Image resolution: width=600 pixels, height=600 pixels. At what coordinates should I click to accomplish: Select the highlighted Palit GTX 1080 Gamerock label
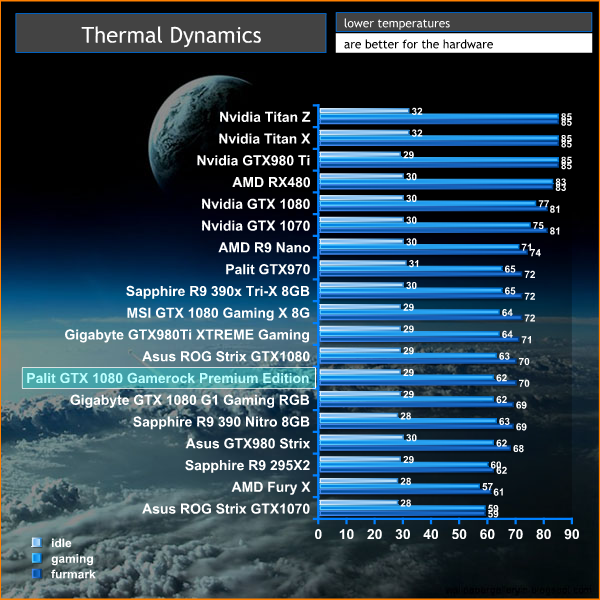(x=168, y=378)
